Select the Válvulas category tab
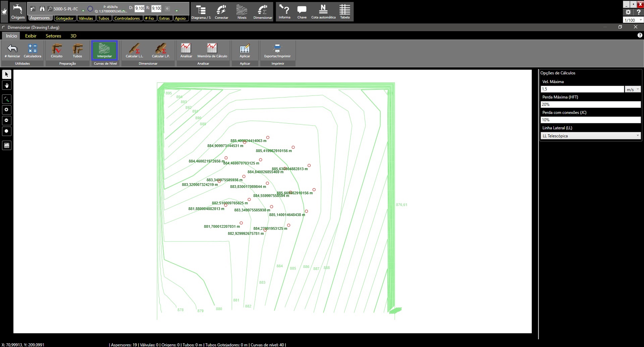The width and height of the screenshot is (644, 347). pyautogui.click(x=86, y=18)
